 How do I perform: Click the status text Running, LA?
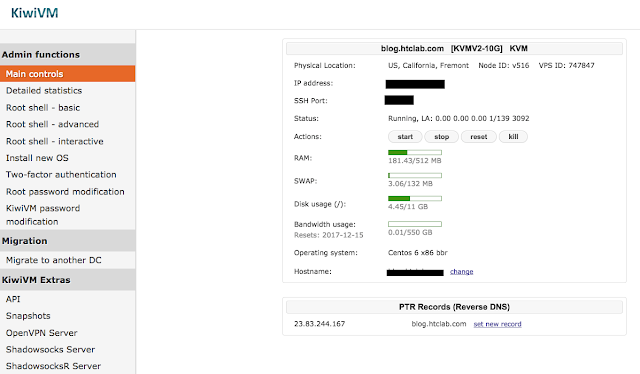click(x=458, y=118)
